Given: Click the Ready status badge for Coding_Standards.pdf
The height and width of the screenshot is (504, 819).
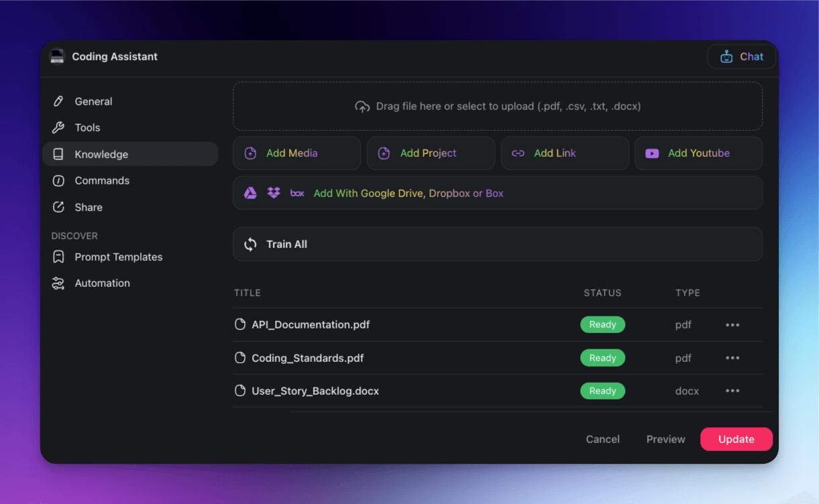Looking at the screenshot, I should [x=602, y=358].
